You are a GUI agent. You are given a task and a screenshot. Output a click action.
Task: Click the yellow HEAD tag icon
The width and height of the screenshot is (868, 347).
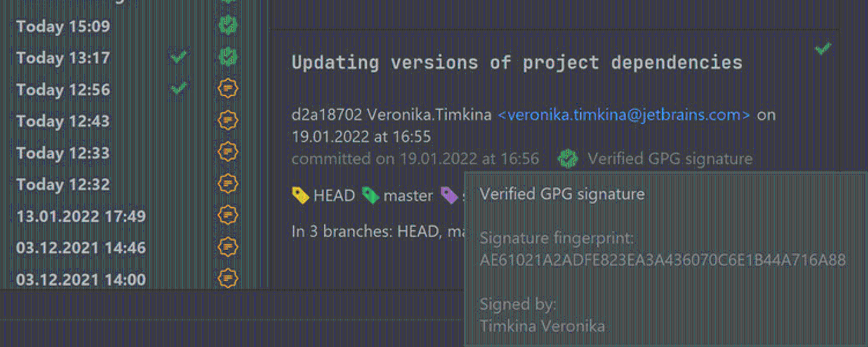[300, 195]
